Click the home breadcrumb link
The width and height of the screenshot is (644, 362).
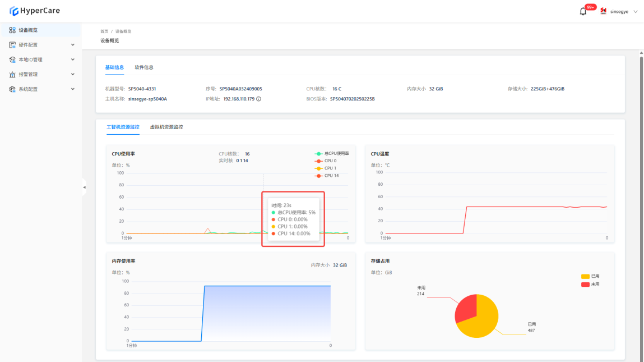(104, 31)
